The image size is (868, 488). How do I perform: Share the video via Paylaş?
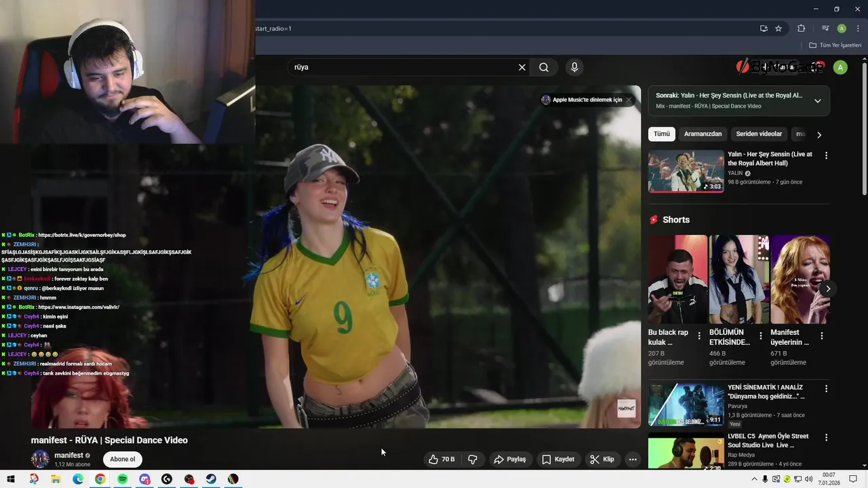pyautogui.click(x=510, y=459)
